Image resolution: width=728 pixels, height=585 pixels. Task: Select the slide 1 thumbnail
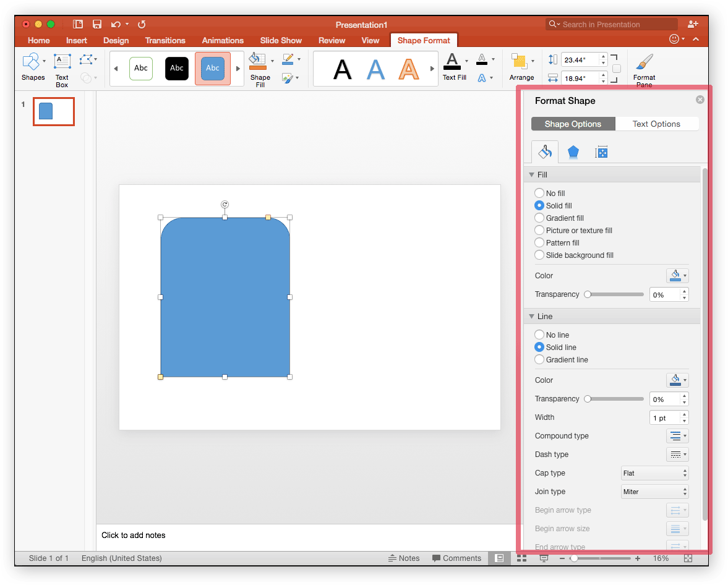pyautogui.click(x=53, y=111)
